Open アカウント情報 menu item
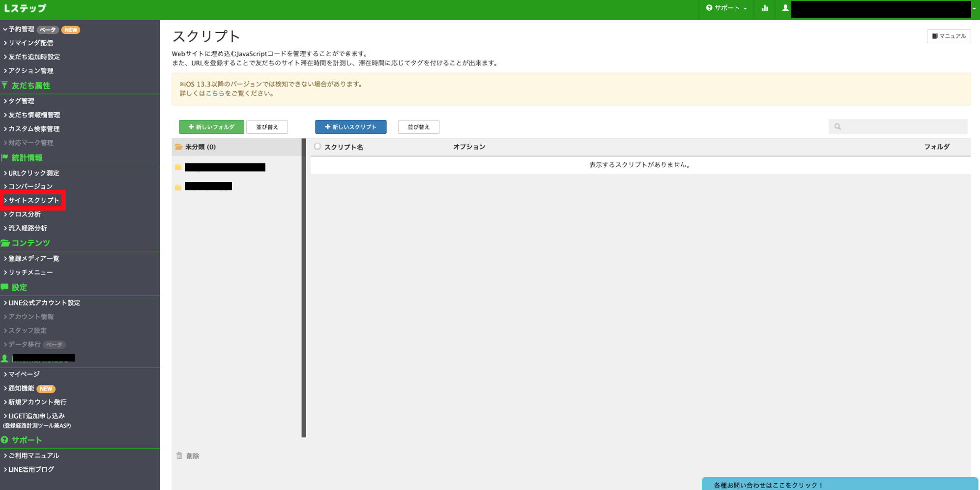The width and height of the screenshot is (980, 490). pos(29,317)
